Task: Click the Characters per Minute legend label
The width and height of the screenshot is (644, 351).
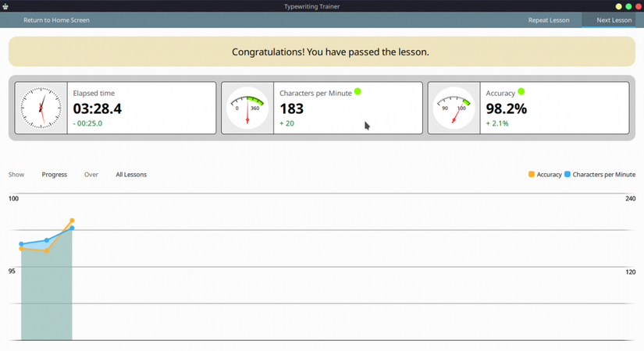Action: tap(603, 175)
